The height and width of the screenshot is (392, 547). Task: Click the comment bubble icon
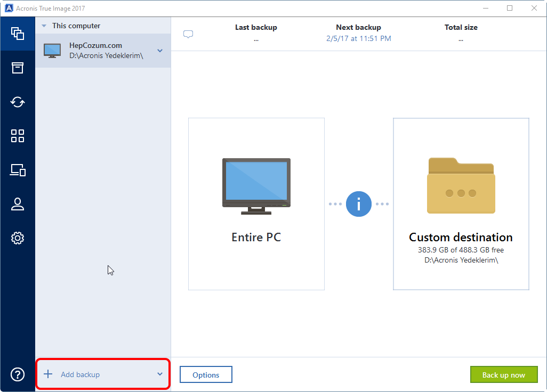click(x=188, y=34)
